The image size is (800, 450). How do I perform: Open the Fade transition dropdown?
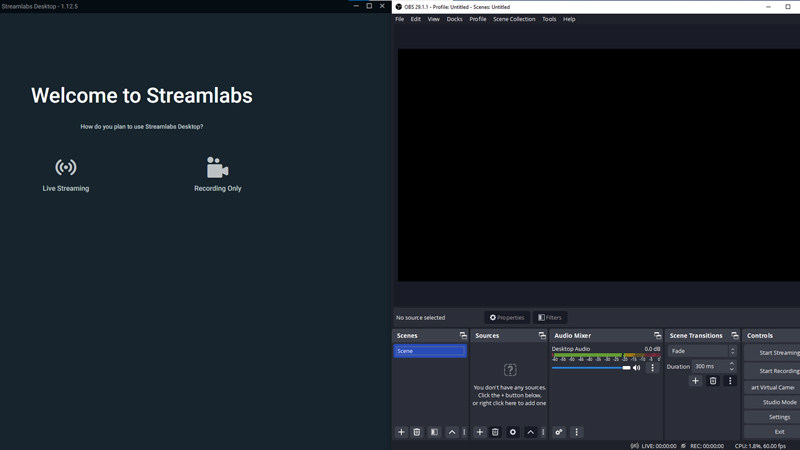[x=703, y=351]
